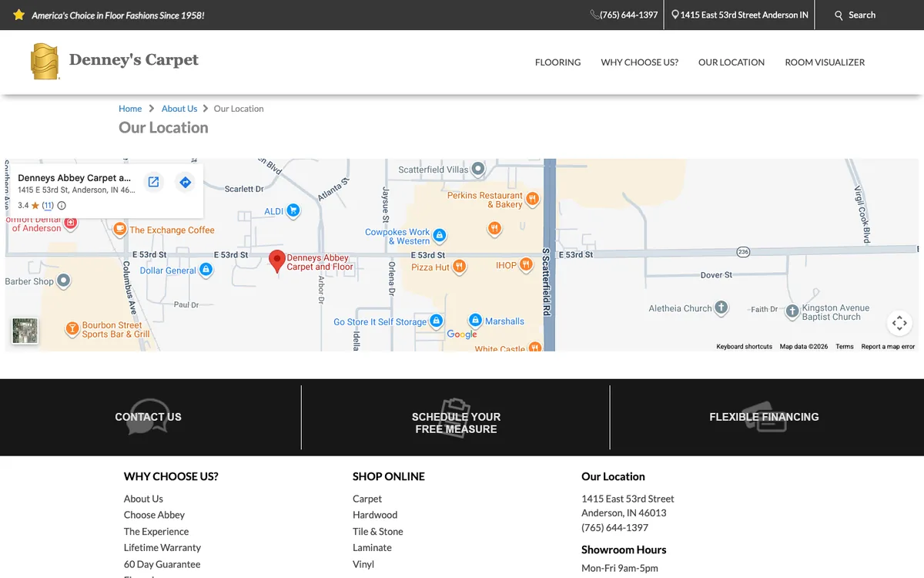This screenshot has height=578, width=924.
Task: Click the CONTACT US banner button
Action: coord(148,417)
